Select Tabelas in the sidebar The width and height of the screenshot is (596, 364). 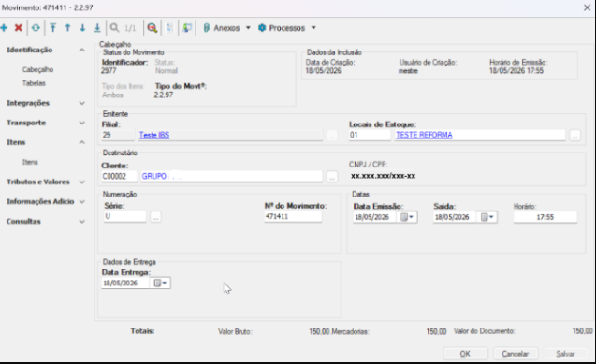tap(34, 83)
